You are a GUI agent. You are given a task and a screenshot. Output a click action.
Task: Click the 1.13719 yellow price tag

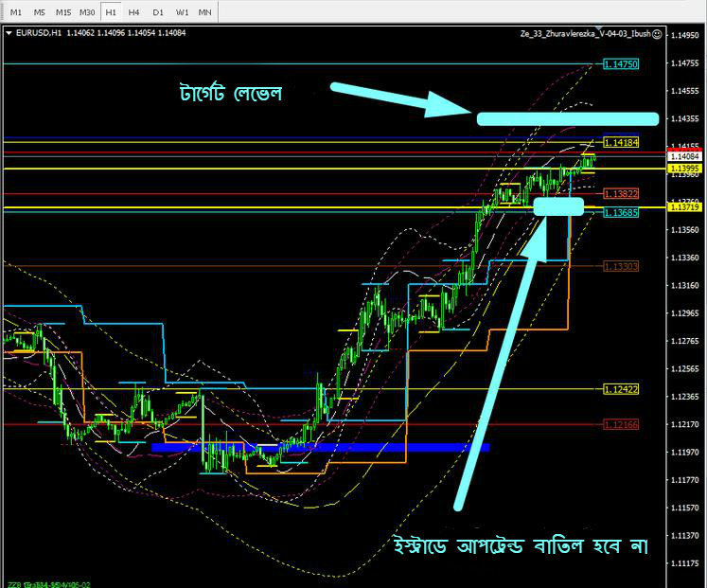point(684,207)
